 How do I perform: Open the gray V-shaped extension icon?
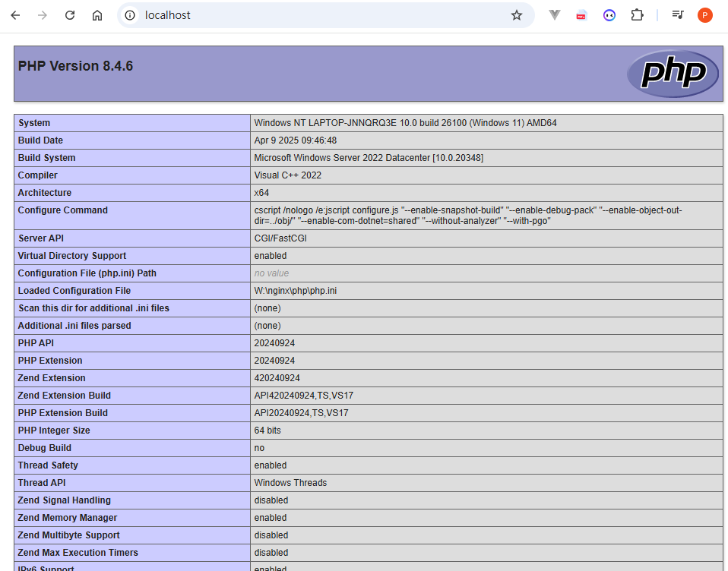pos(554,15)
